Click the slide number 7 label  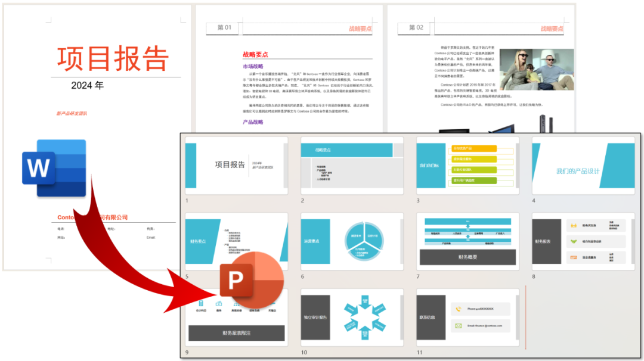coord(418,276)
